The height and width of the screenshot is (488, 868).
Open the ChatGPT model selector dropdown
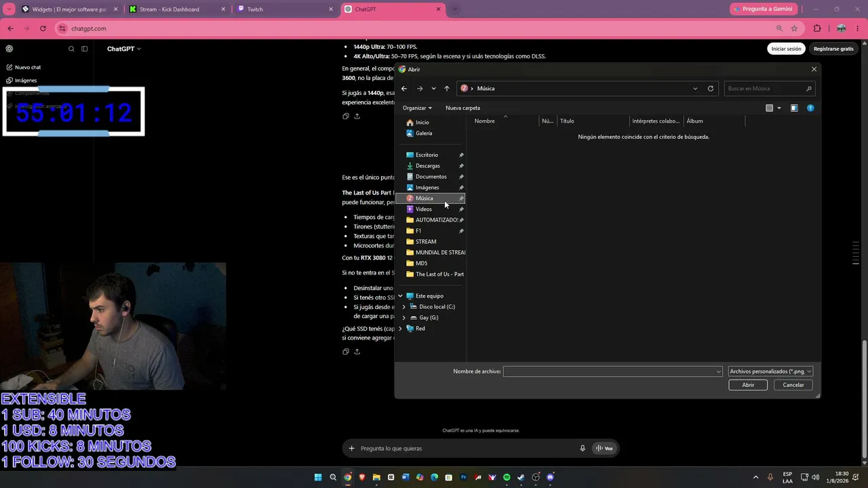click(x=124, y=49)
